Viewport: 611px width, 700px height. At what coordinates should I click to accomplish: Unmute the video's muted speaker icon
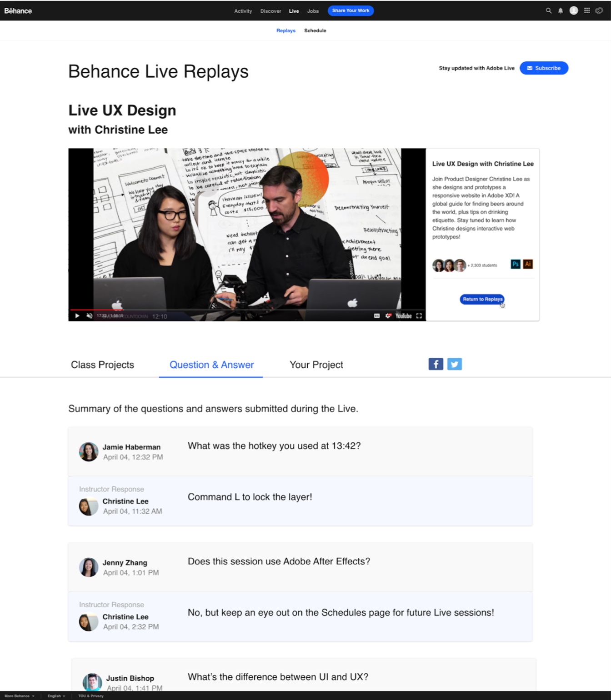tap(89, 315)
